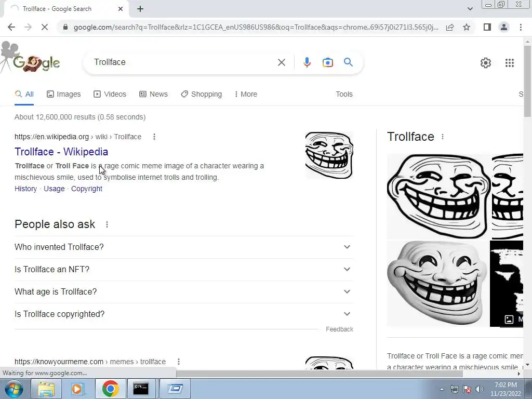Open the Usage sitelink
Image resolution: width=532 pixels, height=399 pixels.
(x=54, y=189)
